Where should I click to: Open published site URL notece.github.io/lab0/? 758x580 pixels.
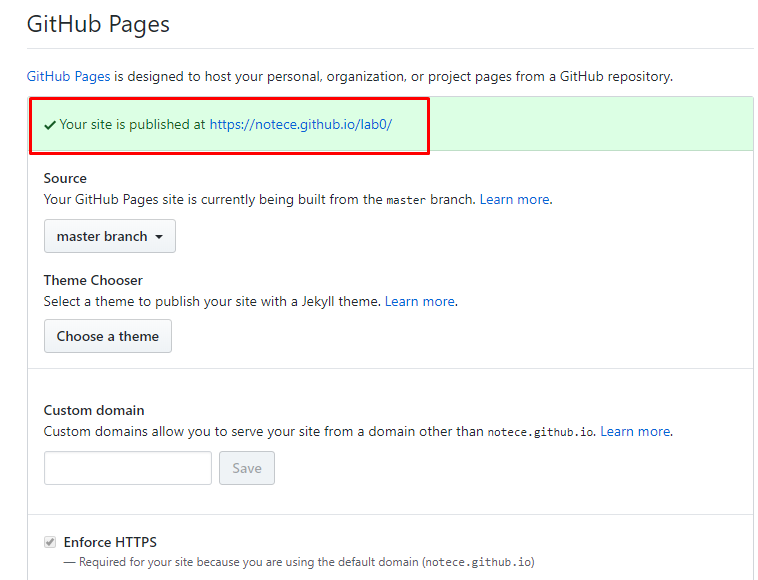pyautogui.click(x=300, y=125)
